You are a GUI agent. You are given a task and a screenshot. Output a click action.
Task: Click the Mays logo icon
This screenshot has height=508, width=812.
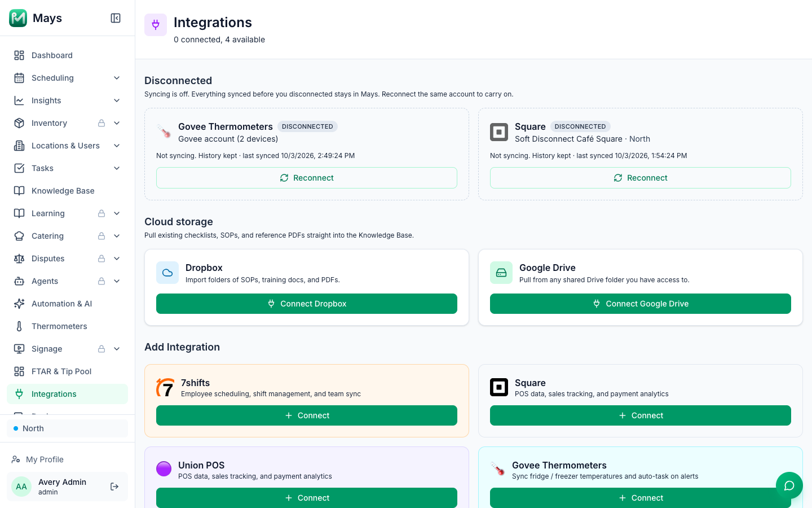tap(18, 18)
